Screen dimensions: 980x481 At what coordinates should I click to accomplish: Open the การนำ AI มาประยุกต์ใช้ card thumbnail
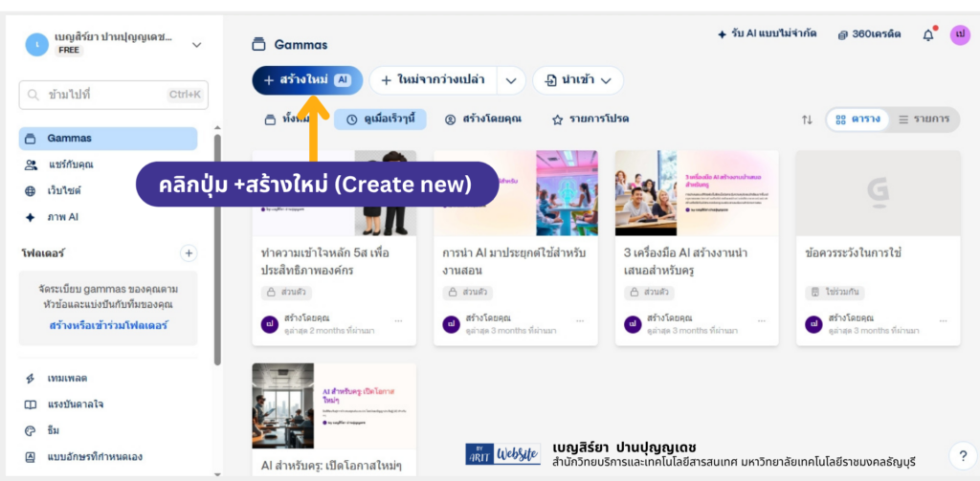[x=516, y=192]
